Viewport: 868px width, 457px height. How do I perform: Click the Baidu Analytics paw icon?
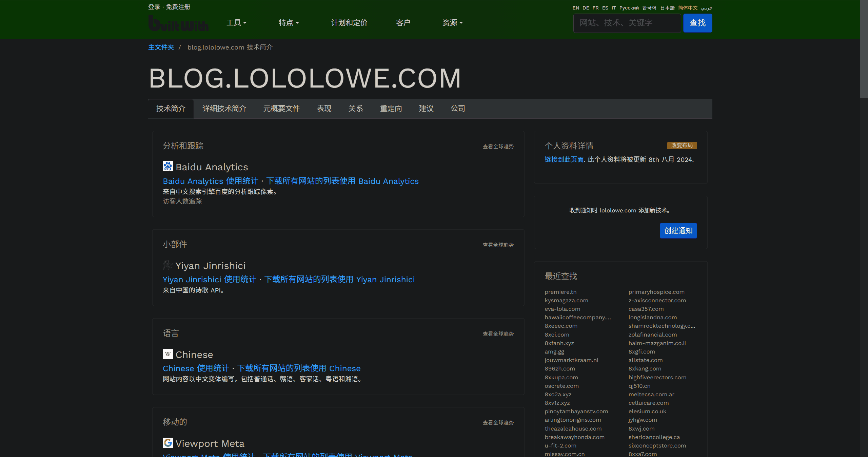coord(167,166)
